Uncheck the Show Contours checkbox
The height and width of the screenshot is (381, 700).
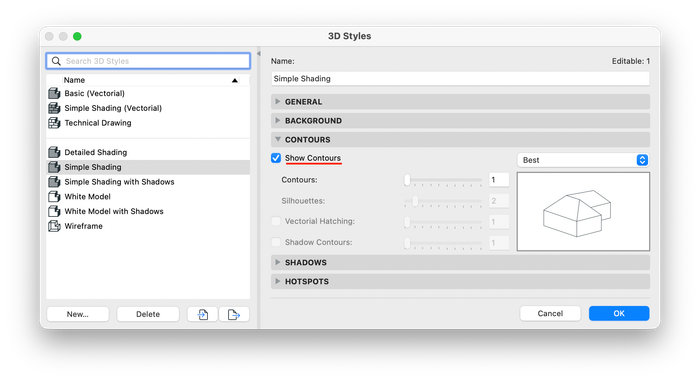tap(276, 158)
